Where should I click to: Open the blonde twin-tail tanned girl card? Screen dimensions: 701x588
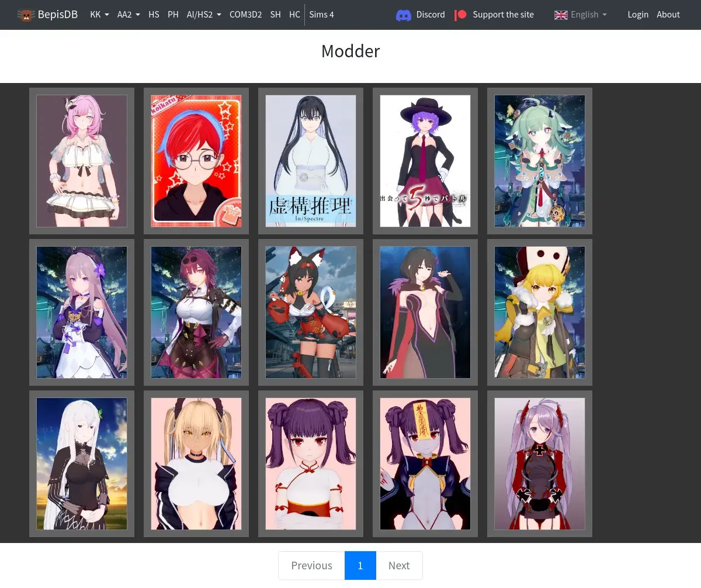tap(196, 464)
